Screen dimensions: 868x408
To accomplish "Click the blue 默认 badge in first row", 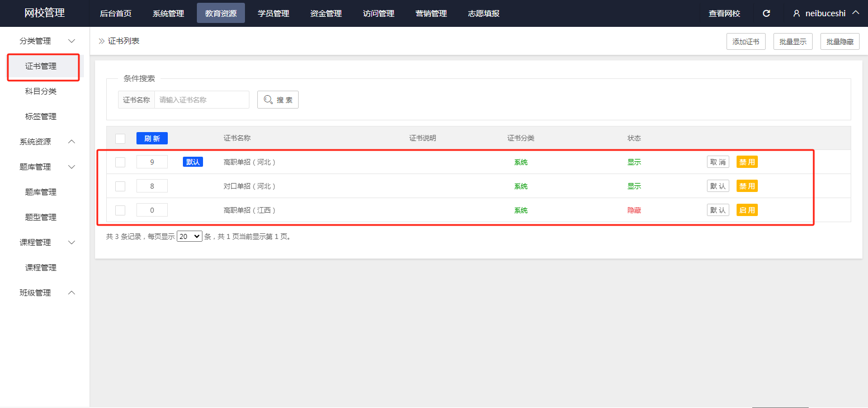I will coord(193,162).
